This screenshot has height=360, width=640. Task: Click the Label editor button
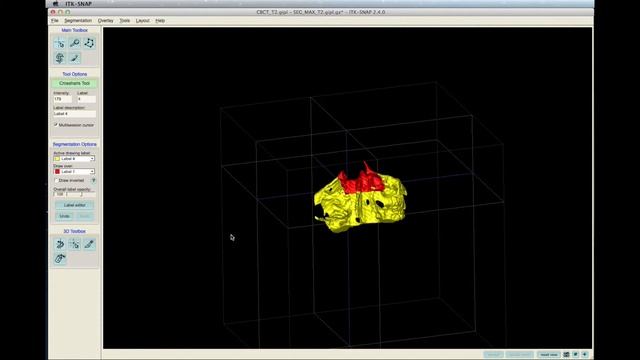(75, 205)
